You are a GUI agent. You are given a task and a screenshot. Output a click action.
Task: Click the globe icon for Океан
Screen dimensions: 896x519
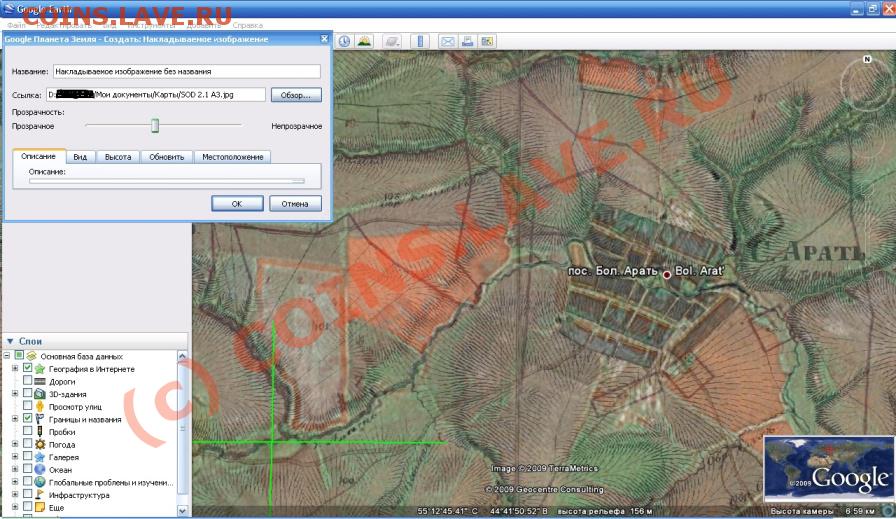[x=39, y=469]
